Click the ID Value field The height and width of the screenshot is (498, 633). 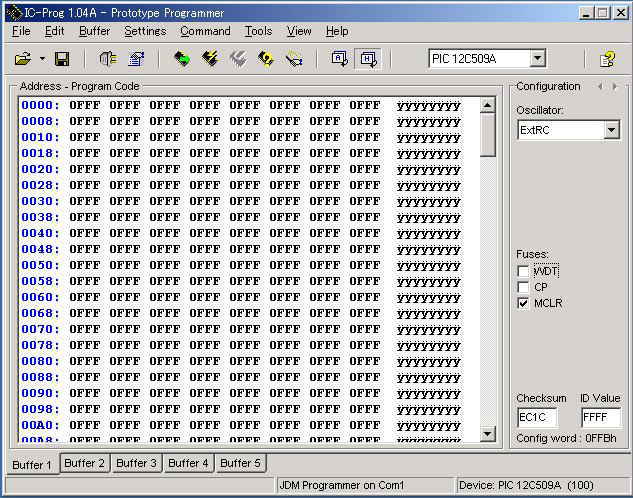[x=600, y=418]
